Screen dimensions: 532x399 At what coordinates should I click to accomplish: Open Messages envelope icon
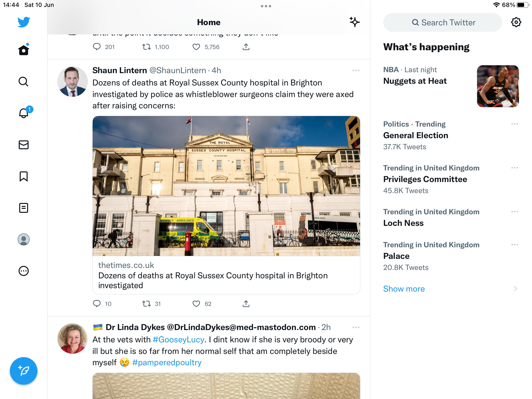click(24, 145)
